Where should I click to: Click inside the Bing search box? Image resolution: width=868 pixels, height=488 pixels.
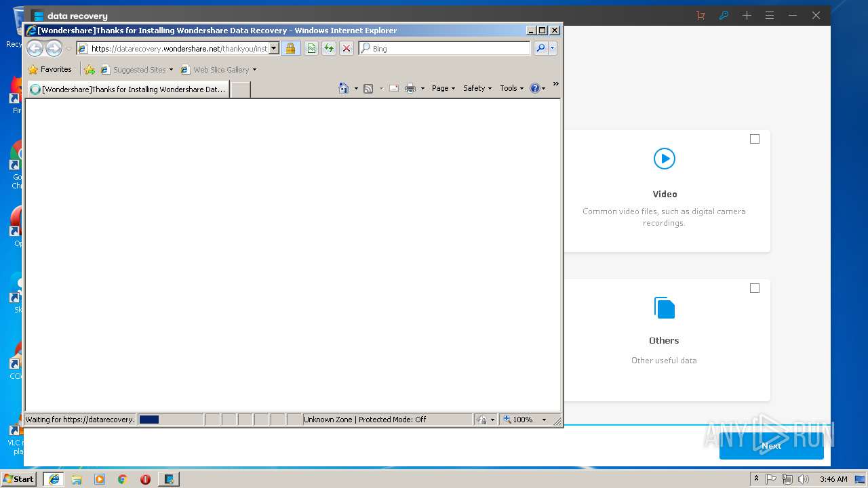[x=450, y=48]
